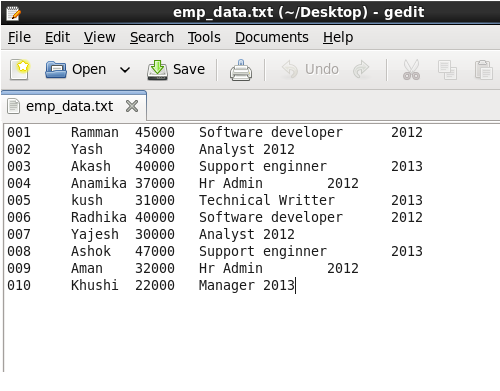Click the Open button label
Viewport: 500px width, 391px height.
click(x=89, y=70)
